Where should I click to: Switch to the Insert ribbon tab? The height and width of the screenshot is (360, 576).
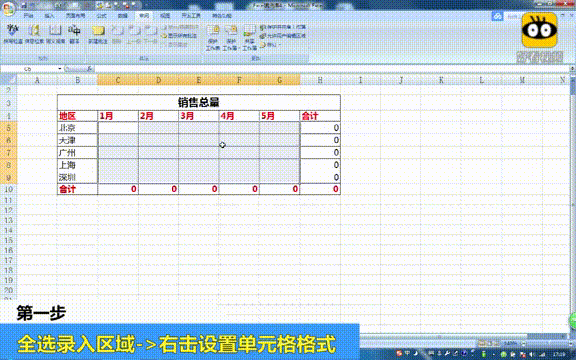click(49, 16)
